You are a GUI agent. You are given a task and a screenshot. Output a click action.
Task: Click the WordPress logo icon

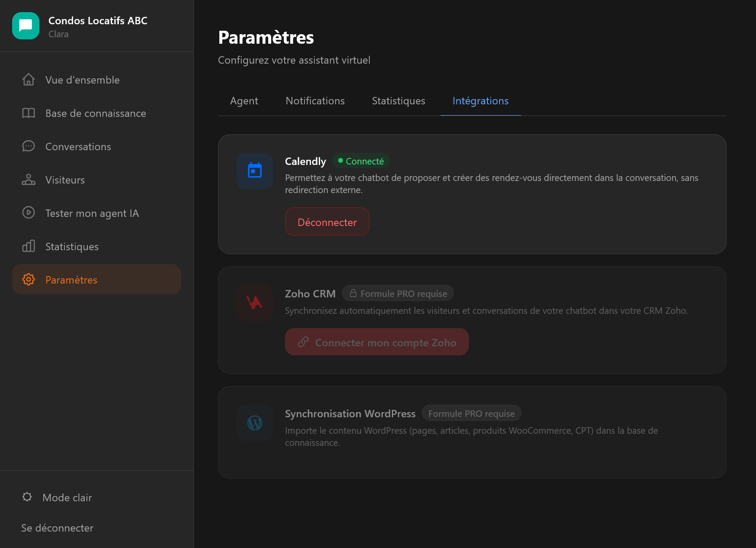255,423
